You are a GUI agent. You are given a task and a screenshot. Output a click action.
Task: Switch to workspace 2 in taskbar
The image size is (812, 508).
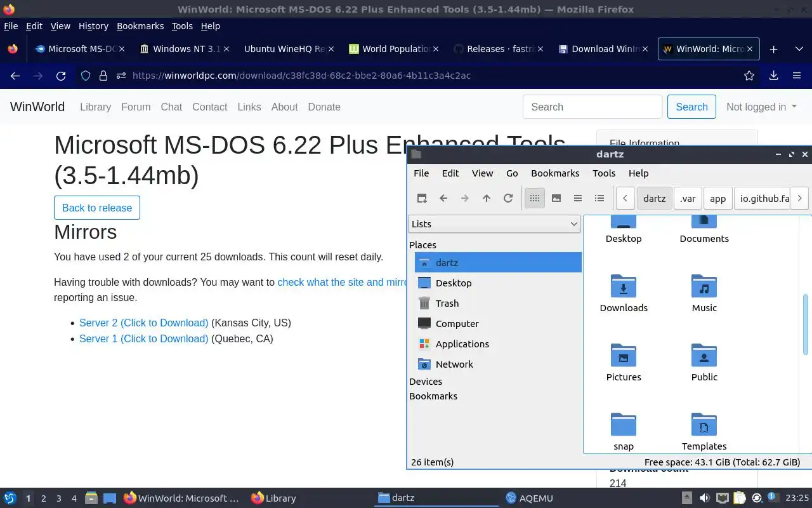[43, 498]
